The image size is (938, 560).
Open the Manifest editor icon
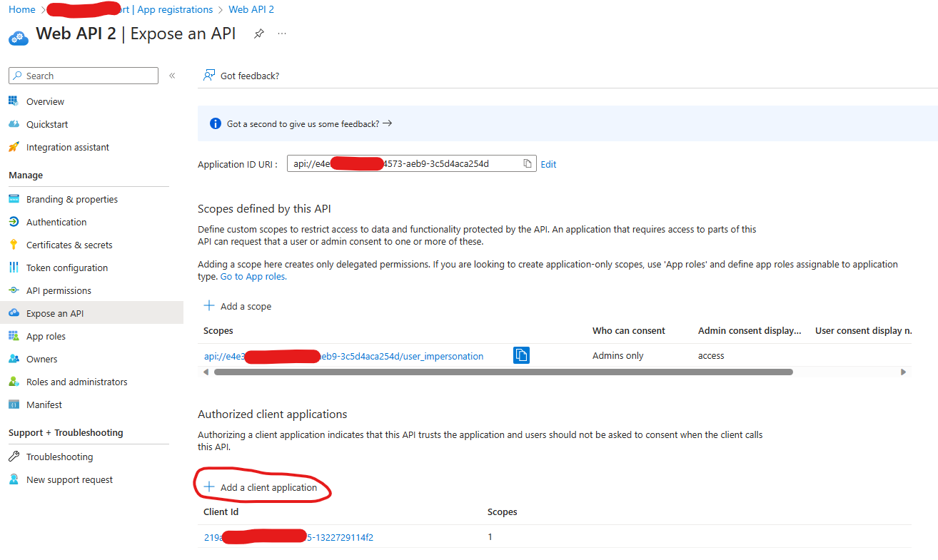pos(14,404)
